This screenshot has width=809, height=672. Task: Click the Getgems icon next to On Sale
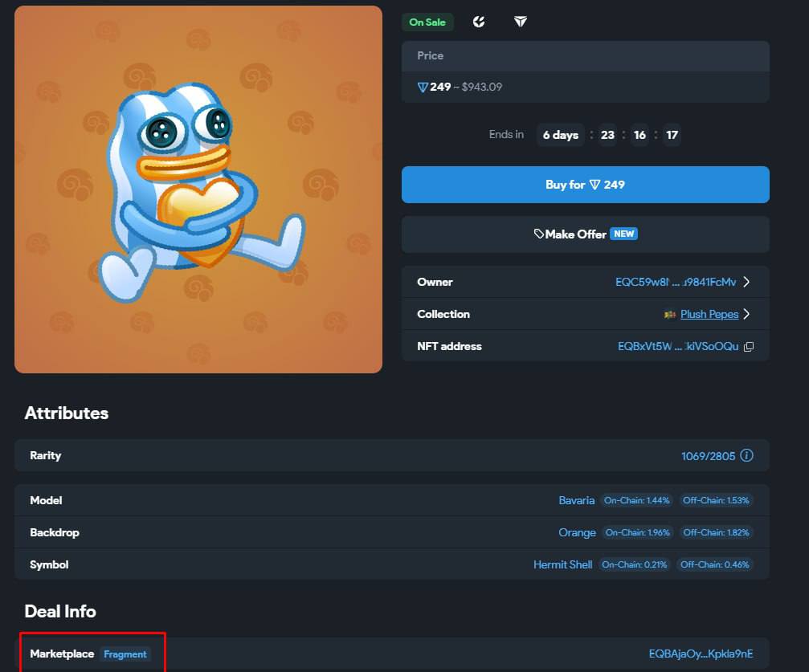coord(479,22)
